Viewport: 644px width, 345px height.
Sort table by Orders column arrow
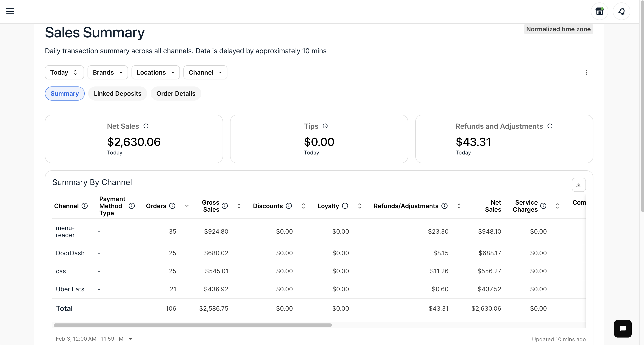pos(187,206)
